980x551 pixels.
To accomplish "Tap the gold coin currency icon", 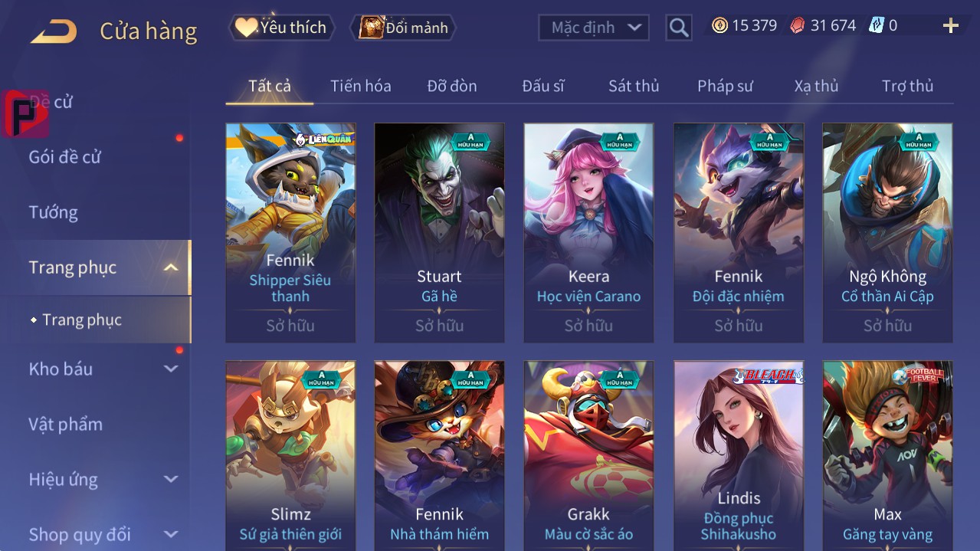I will pos(719,26).
